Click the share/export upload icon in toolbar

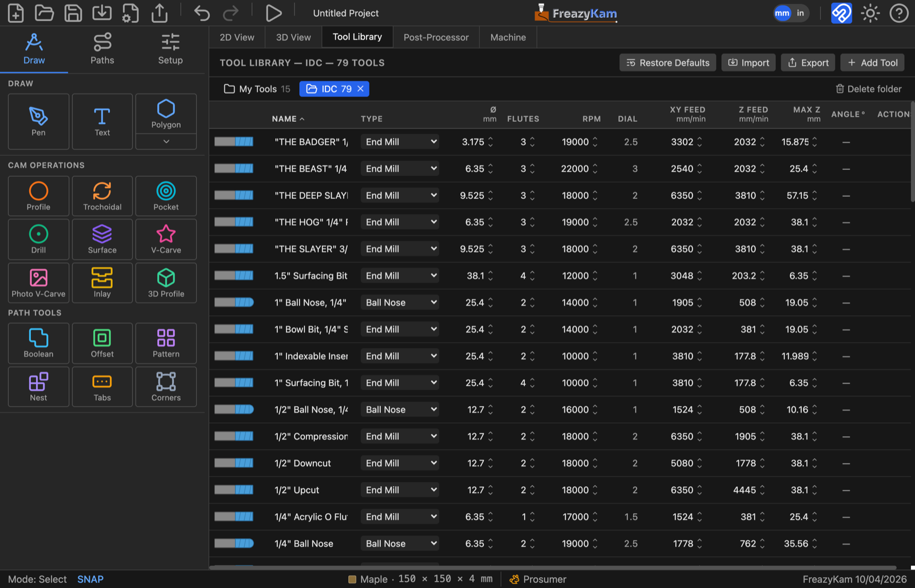coord(160,13)
